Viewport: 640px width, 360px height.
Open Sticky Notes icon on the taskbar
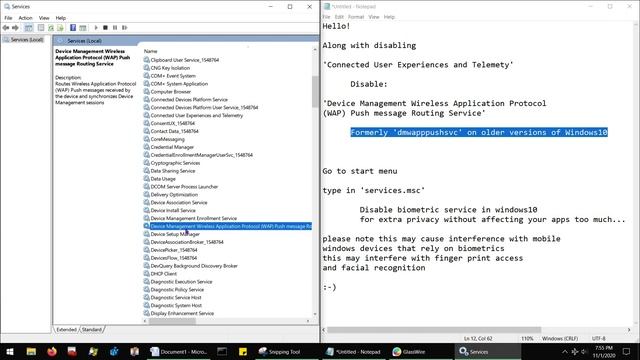pyautogui.click(x=243, y=351)
